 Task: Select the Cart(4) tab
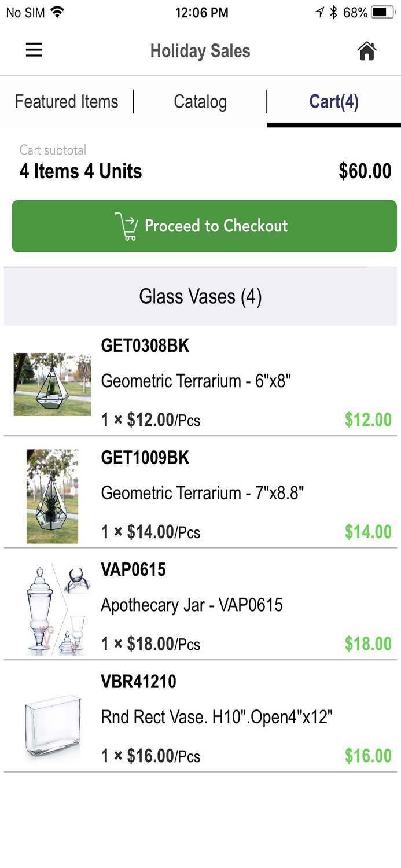coord(334,102)
